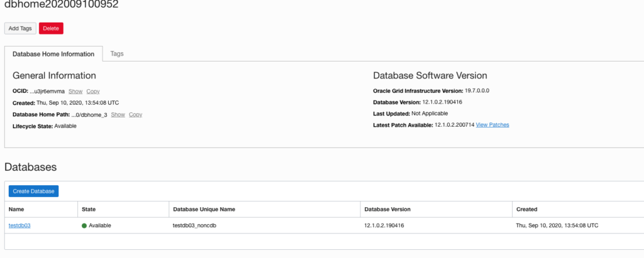Click the Add Tags button
Image resolution: width=644 pixels, height=258 pixels.
(x=20, y=28)
